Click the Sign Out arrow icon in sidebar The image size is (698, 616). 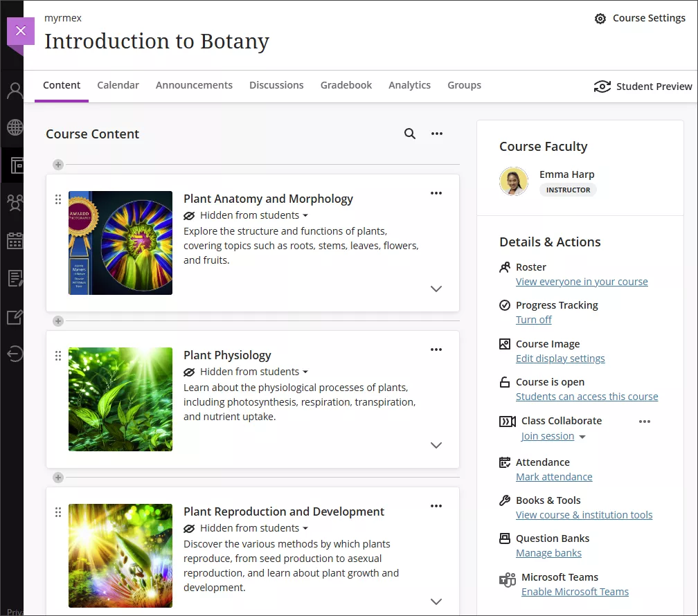[13, 354]
